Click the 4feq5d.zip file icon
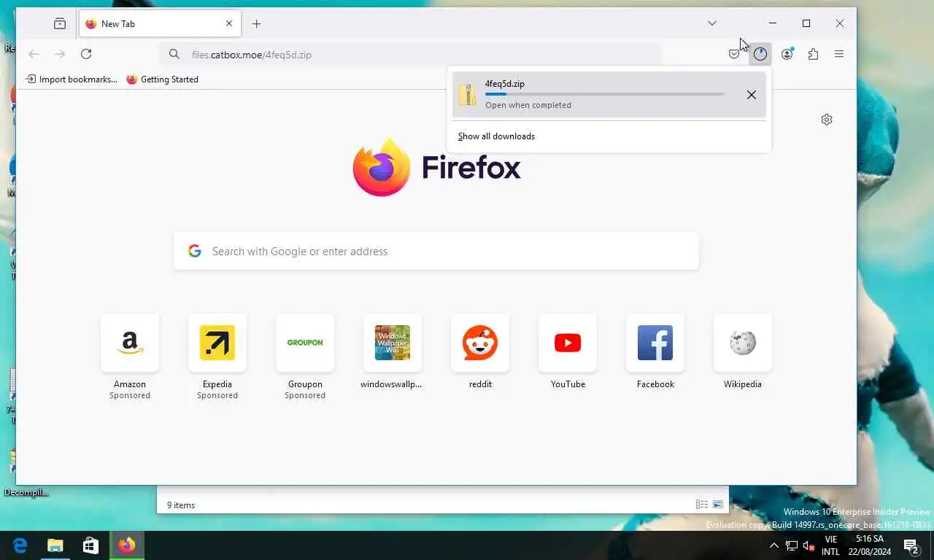Image resolution: width=934 pixels, height=560 pixels. pos(467,95)
